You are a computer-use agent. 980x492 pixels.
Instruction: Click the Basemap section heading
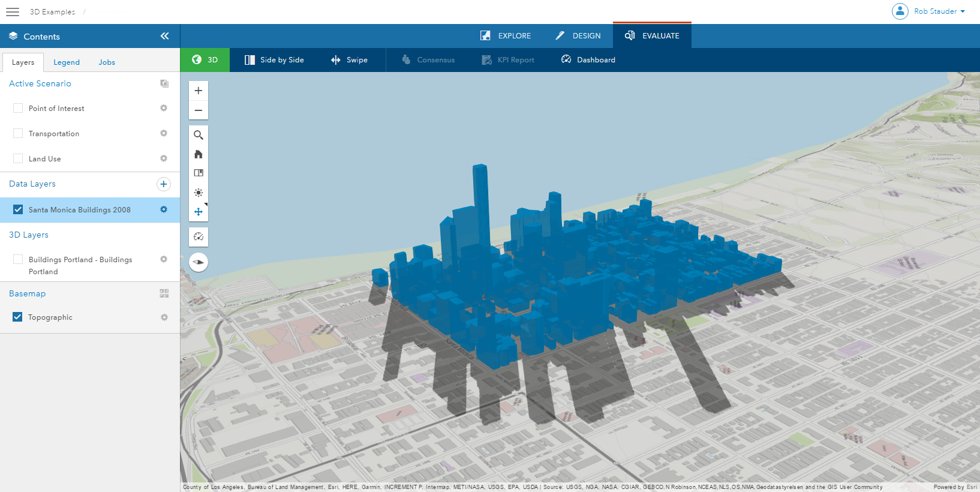click(28, 293)
